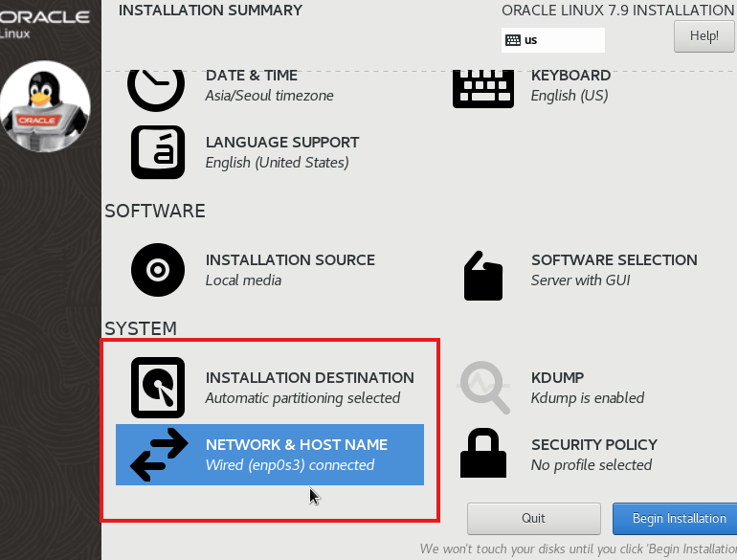Click 'English (US)' keyboard status
The width and height of the screenshot is (737, 560).
pos(569,96)
